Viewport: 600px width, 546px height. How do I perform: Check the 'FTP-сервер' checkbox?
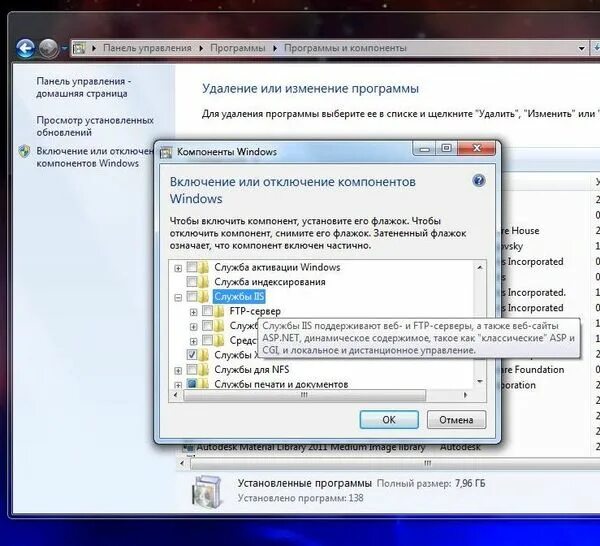pos(207,311)
